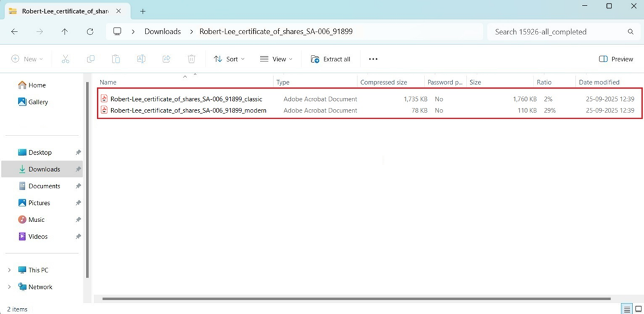
Task: Toggle the Preview pane
Action: (x=616, y=59)
